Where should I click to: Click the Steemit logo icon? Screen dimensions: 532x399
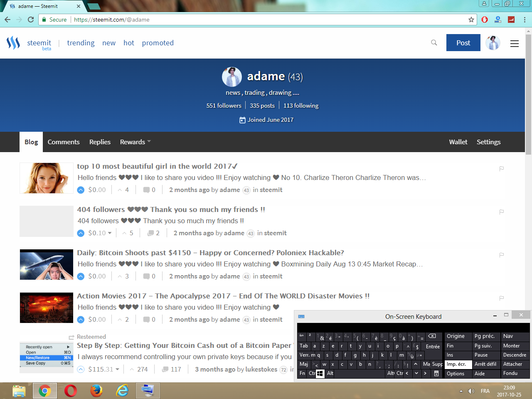[13, 43]
